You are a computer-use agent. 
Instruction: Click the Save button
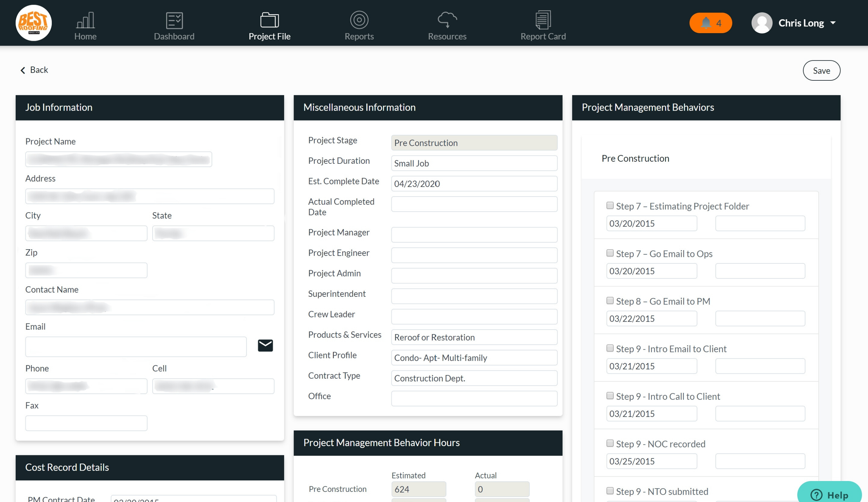point(821,71)
